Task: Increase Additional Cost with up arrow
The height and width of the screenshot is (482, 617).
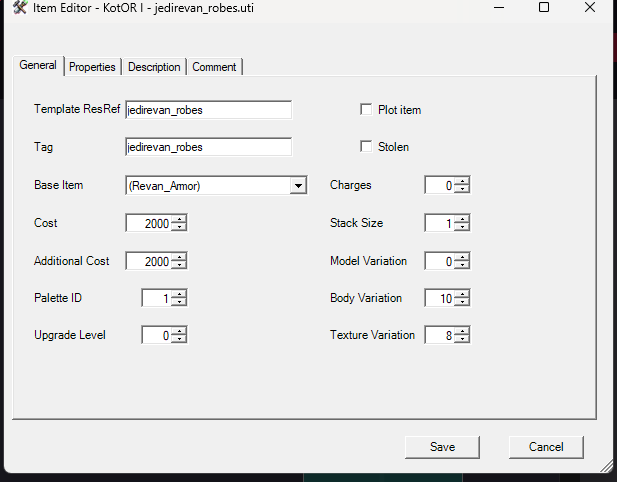Action: (179, 257)
